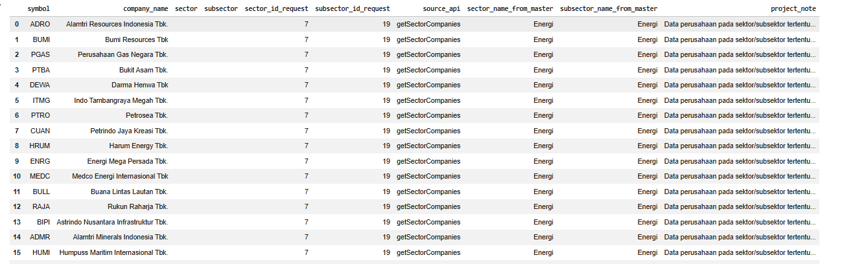Click getSectorCompanies in the MEDC row

tap(428, 176)
